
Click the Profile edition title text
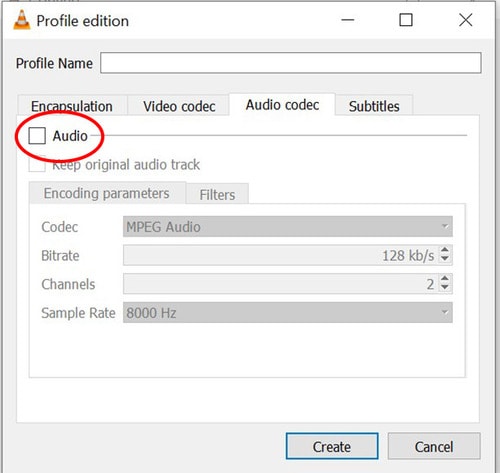pos(83,21)
